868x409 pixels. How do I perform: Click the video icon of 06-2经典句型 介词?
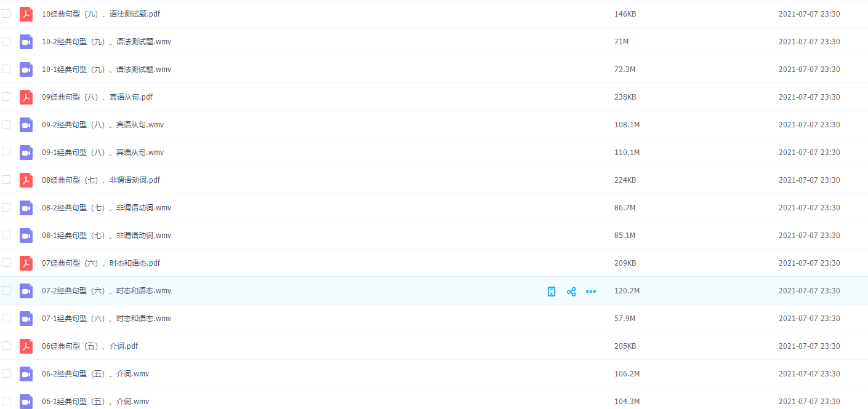coord(26,374)
